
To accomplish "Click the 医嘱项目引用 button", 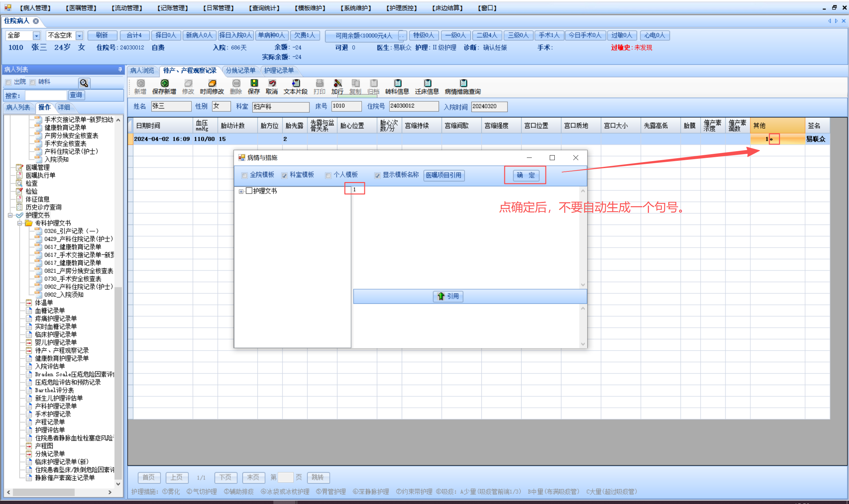I will [444, 175].
